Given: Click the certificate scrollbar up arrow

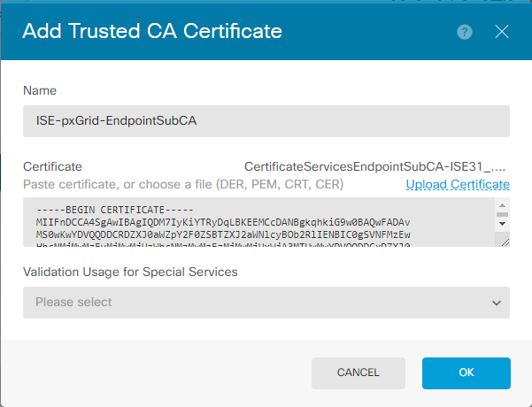Looking at the screenshot, I should tap(503, 205).
